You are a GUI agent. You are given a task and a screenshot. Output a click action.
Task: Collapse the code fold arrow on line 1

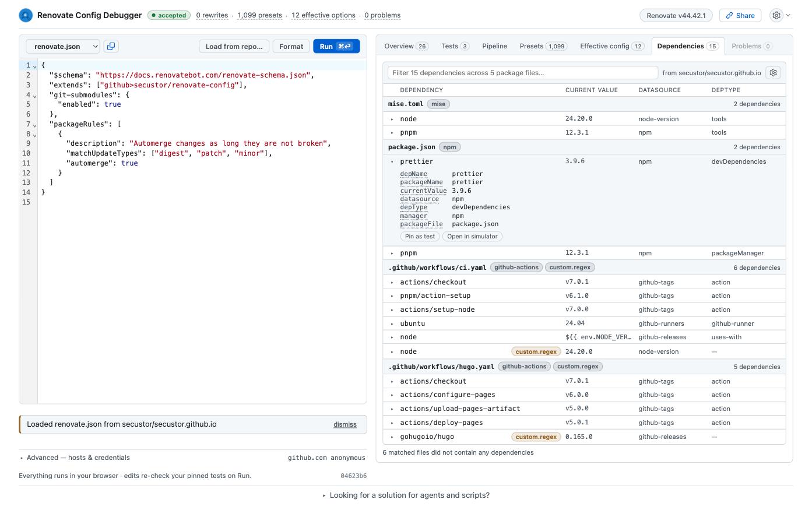click(34, 66)
